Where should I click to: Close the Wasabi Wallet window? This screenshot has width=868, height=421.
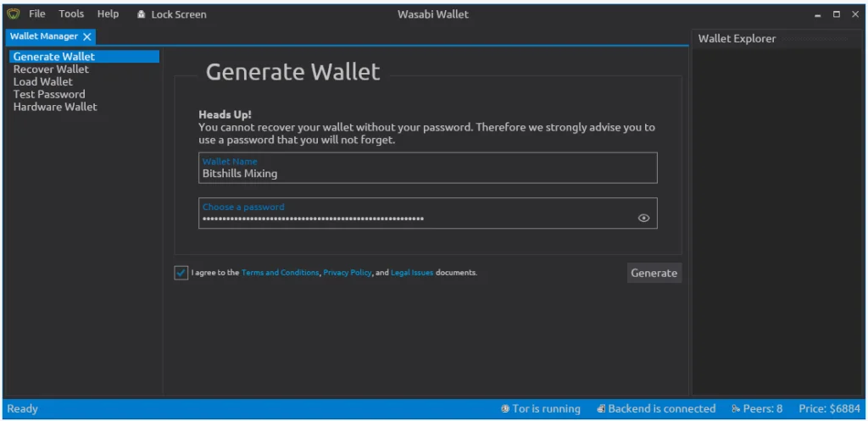[x=855, y=14]
